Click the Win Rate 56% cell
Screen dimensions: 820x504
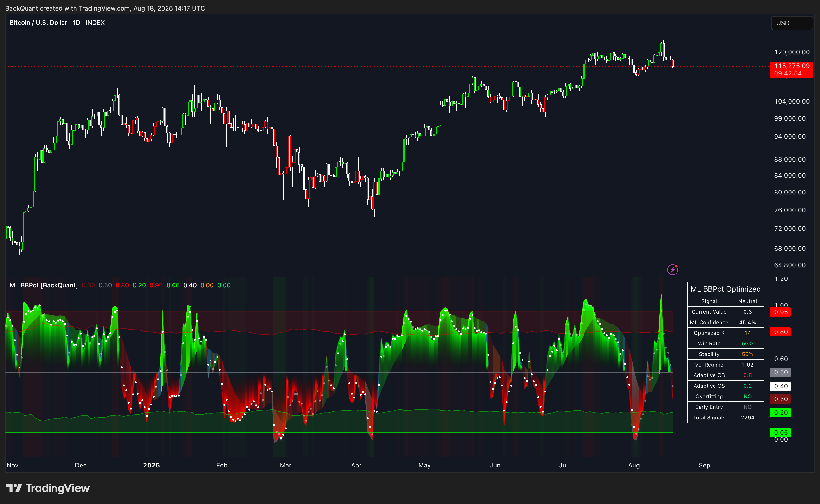747,344
